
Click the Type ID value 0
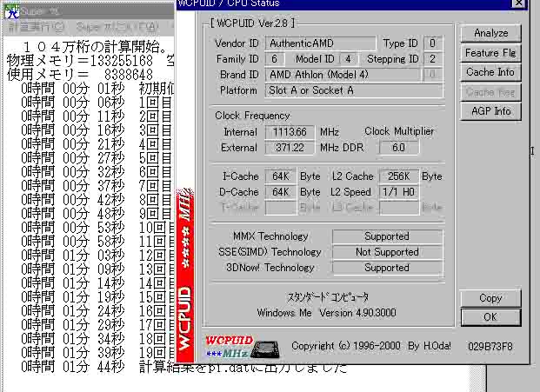click(432, 43)
